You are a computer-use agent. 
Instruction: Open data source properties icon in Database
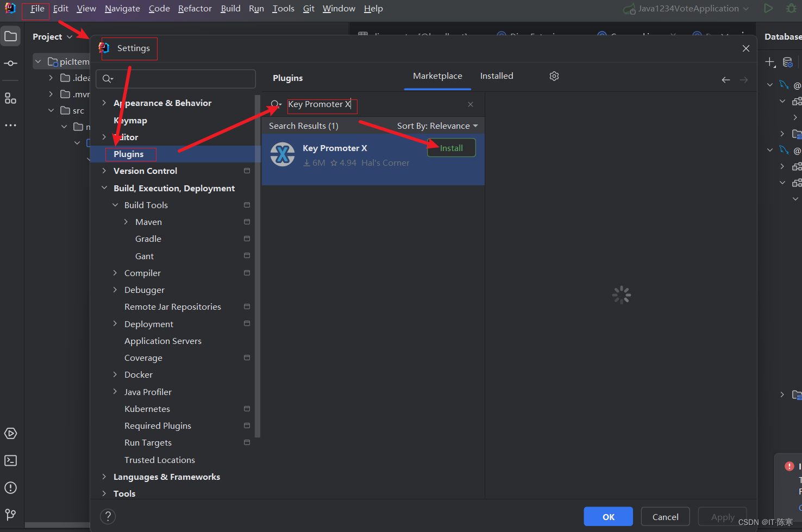[787, 62]
